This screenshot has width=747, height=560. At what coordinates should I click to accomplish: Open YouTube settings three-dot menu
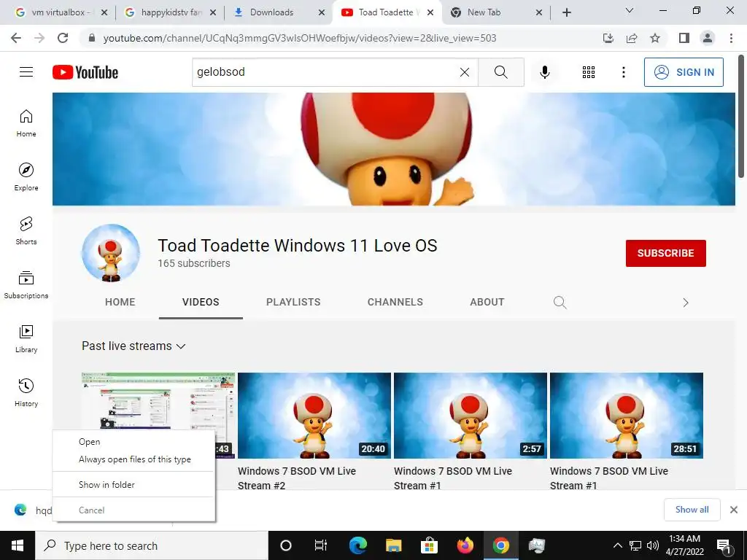click(623, 72)
